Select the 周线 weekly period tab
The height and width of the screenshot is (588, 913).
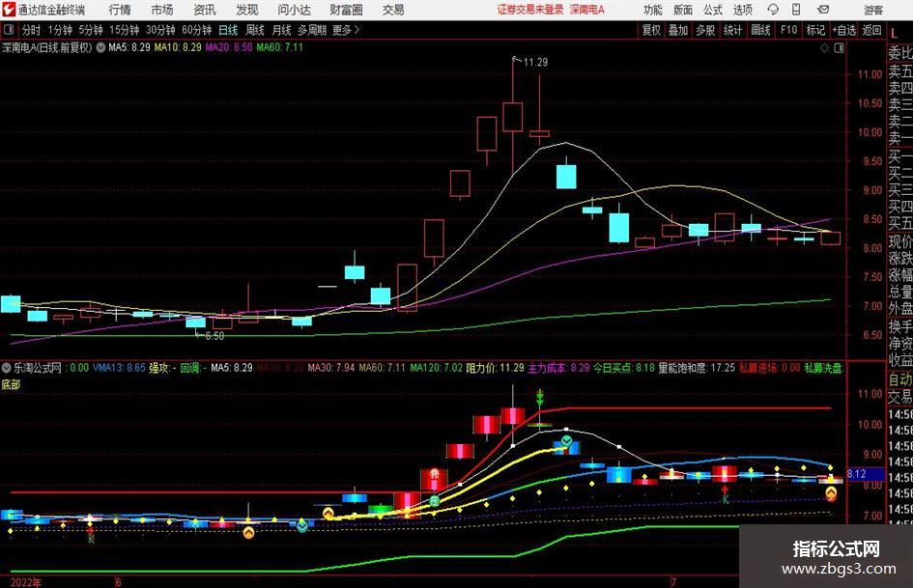255,30
